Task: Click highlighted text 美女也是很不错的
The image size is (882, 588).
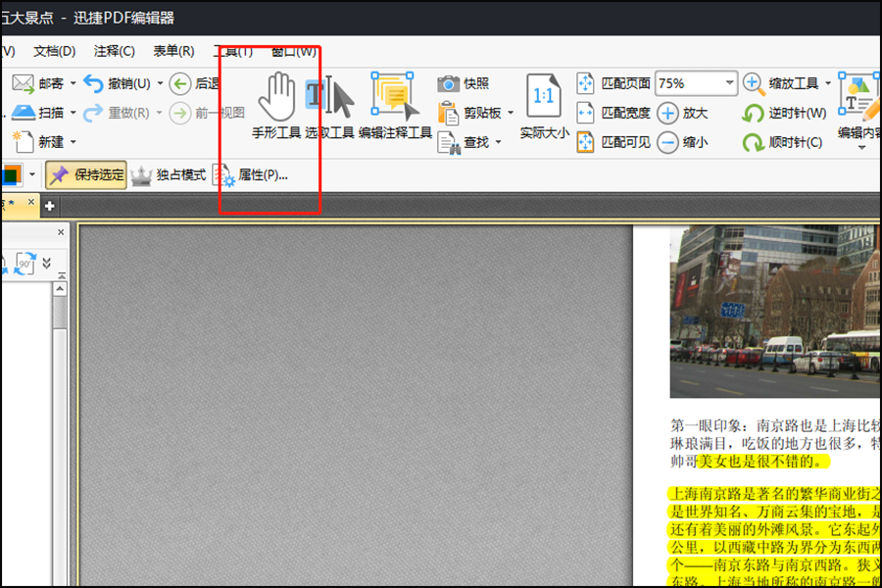Action: pos(762,462)
